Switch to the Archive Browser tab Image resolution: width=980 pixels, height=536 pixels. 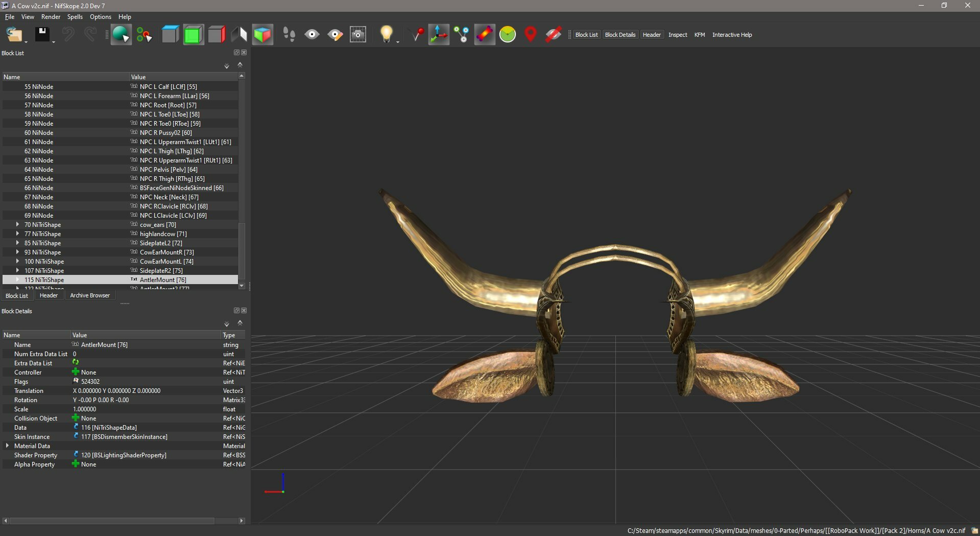(90, 295)
